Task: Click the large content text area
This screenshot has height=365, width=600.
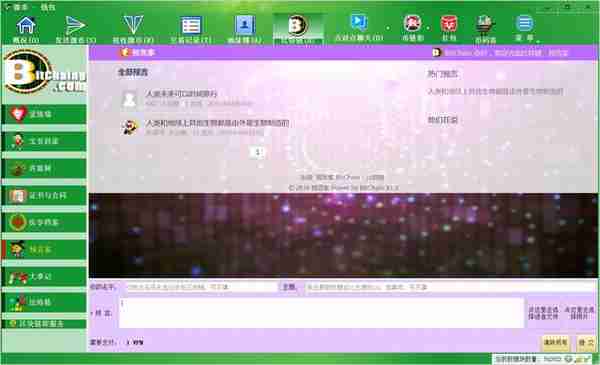Action: pos(321,313)
